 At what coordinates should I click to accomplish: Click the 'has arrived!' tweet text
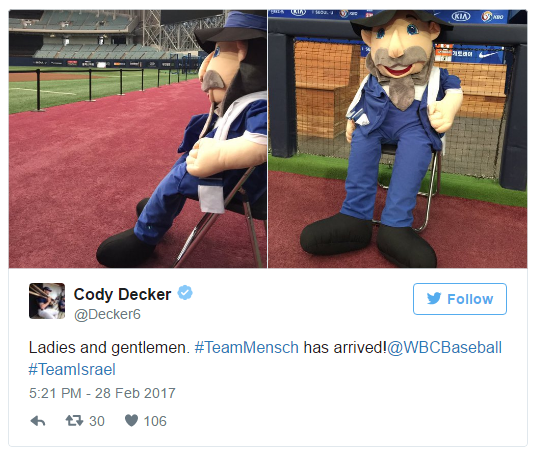pyautogui.click(x=345, y=347)
